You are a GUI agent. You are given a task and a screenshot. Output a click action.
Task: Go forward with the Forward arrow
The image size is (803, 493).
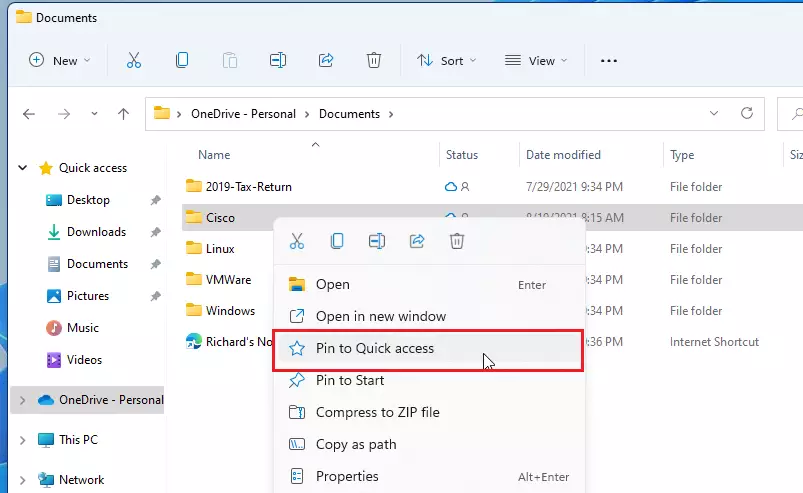[x=64, y=114]
